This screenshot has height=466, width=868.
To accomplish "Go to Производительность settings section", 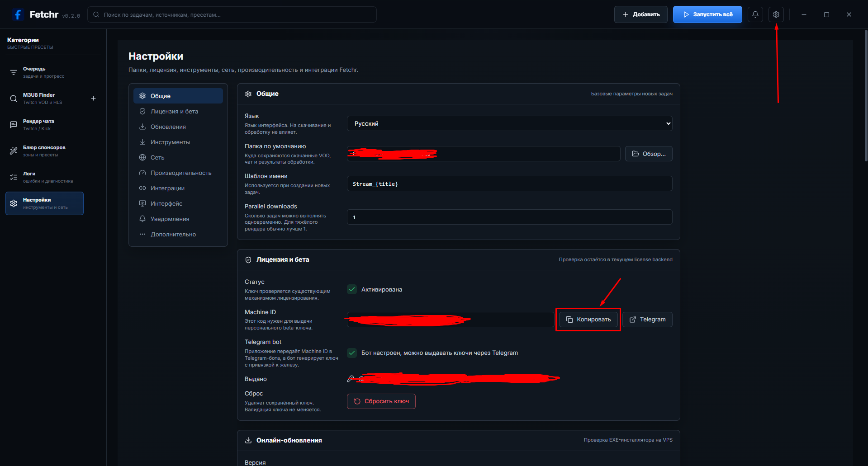I will pyautogui.click(x=178, y=173).
